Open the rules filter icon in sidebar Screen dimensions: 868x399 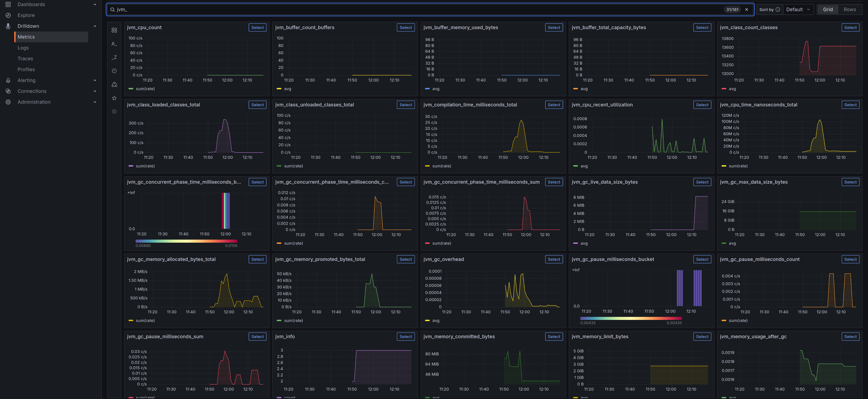(x=114, y=30)
